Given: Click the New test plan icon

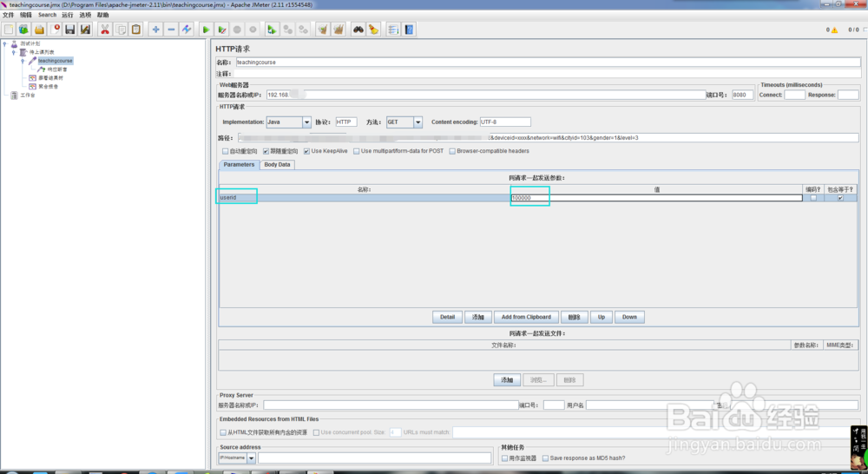Looking at the screenshot, I should coord(9,30).
